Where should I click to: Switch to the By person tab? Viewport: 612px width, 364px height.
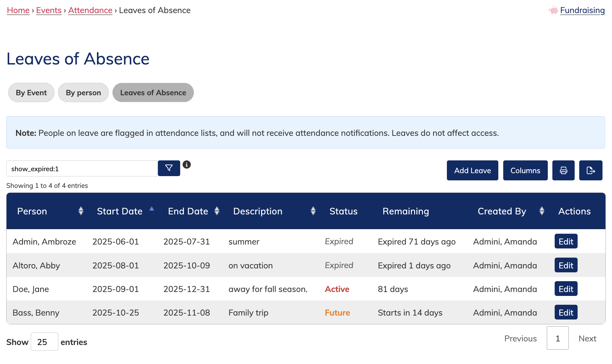[x=83, y=93]
